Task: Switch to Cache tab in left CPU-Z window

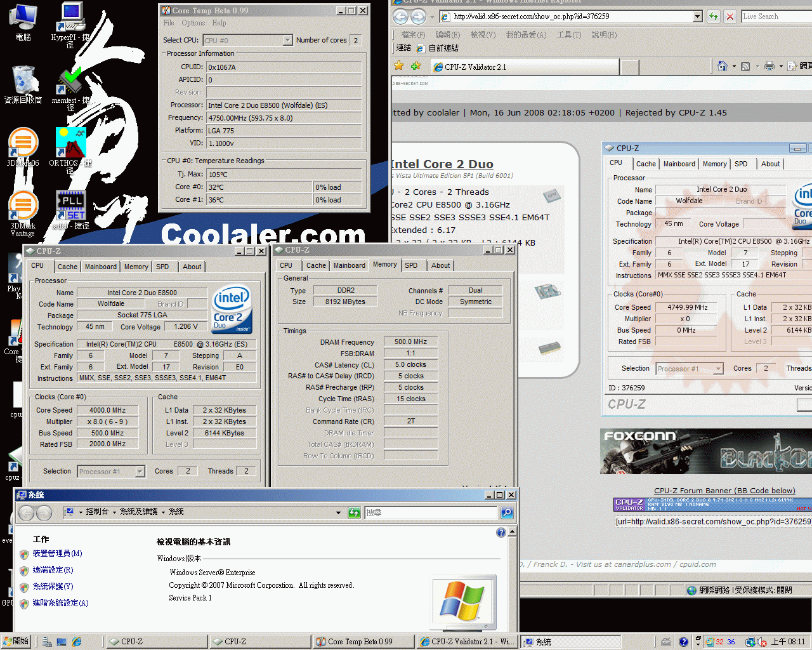Action: (x=67, y=267)
